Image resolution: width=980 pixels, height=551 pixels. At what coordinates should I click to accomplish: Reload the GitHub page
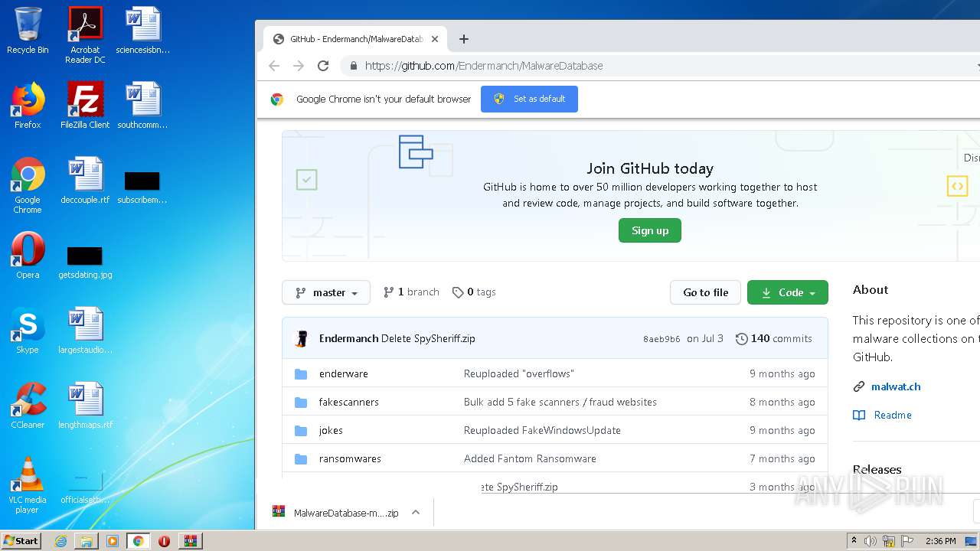click(x=323, y=66)
